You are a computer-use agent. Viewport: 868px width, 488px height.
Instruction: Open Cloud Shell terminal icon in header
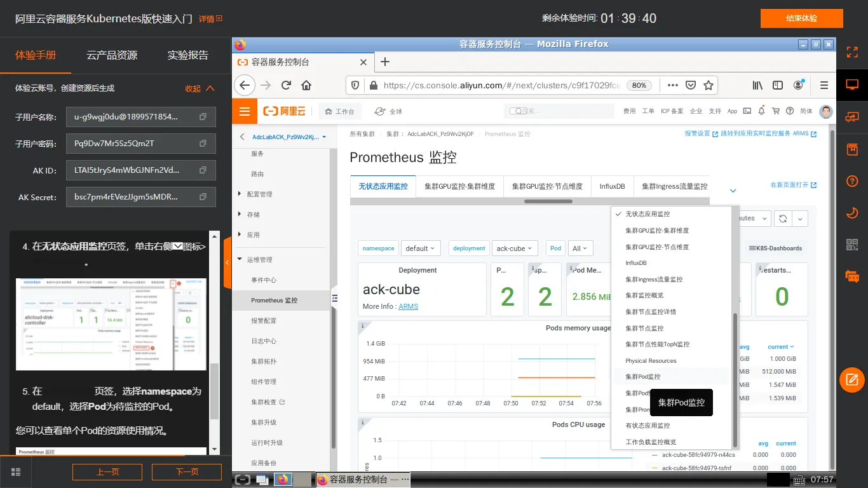(x=747, y=111)
